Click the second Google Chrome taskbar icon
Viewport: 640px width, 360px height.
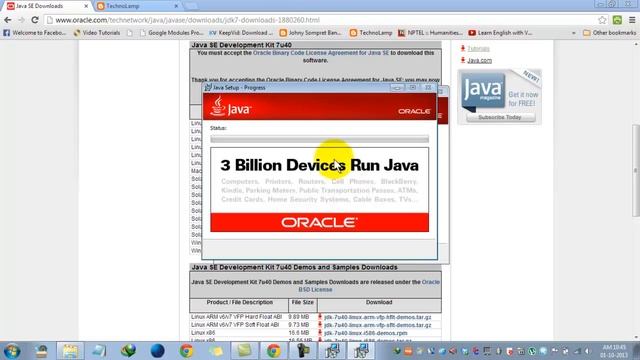click(273, 351)
